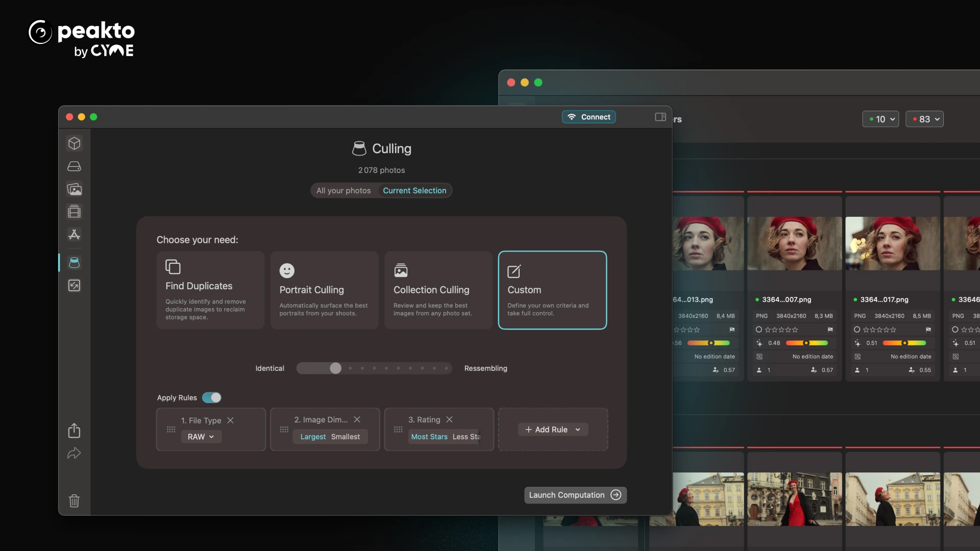Select the Find Duplicates culling mode
Viewport: 980px width, 551px height.
pyautogui.click(x=210, y=290)
